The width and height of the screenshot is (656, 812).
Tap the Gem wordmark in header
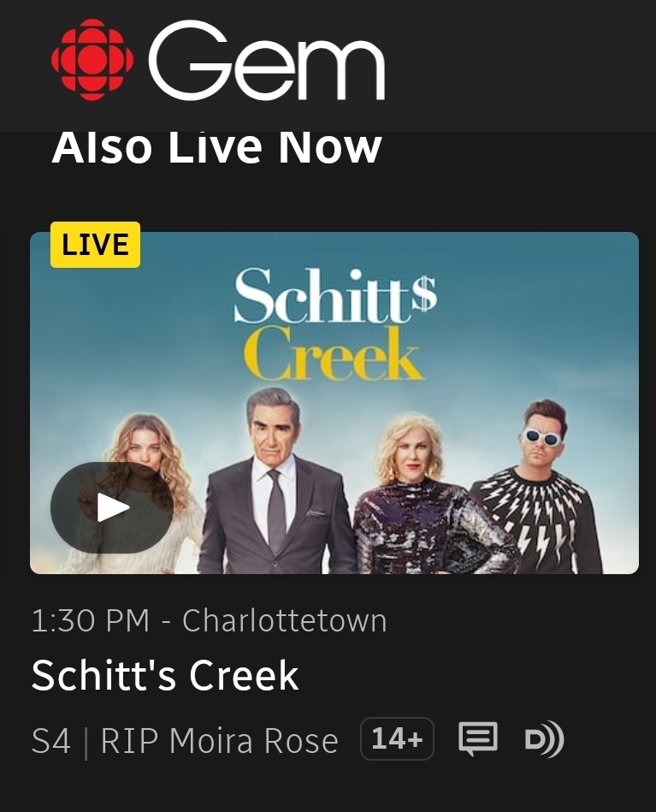click(x=267, y=61)
